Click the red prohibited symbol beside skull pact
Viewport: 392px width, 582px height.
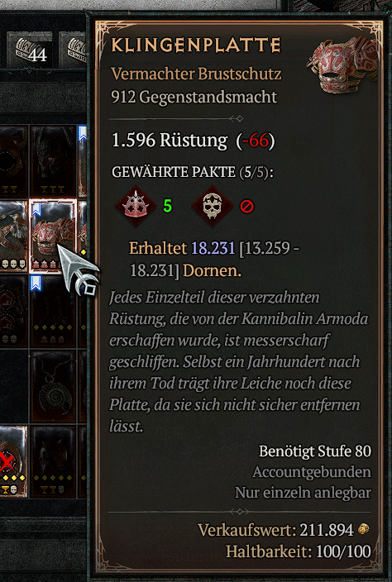click(x=246, y=206)
